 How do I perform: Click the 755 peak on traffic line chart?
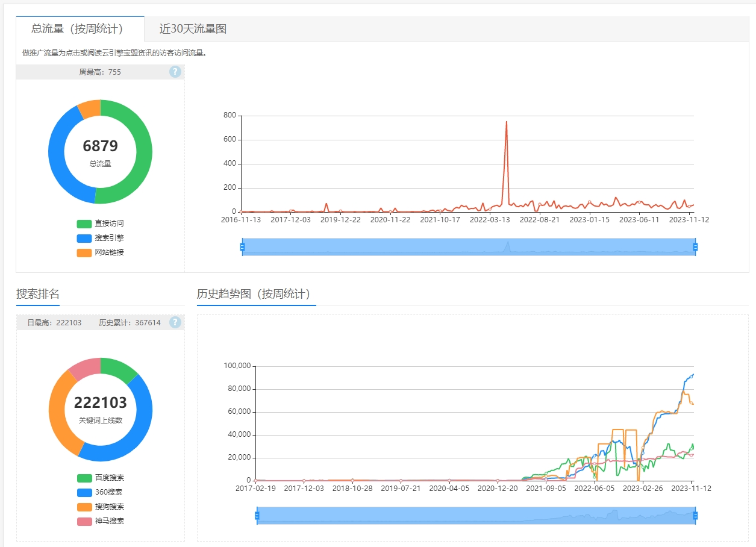506,122
